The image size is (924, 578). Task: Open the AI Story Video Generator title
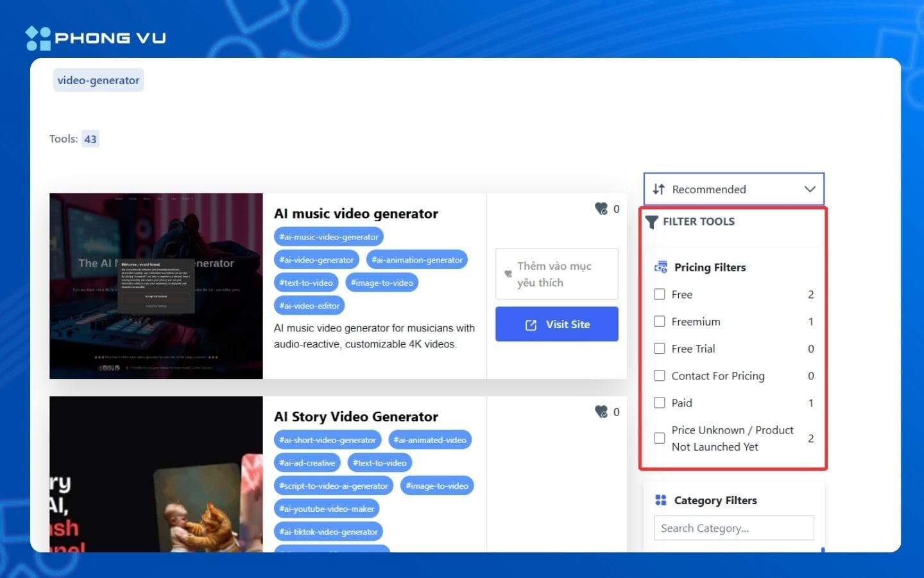coord(356,417)
